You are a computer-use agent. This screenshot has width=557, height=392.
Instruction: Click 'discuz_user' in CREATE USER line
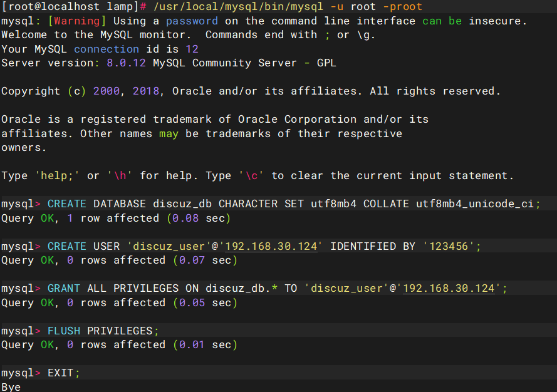click(169, 246)
